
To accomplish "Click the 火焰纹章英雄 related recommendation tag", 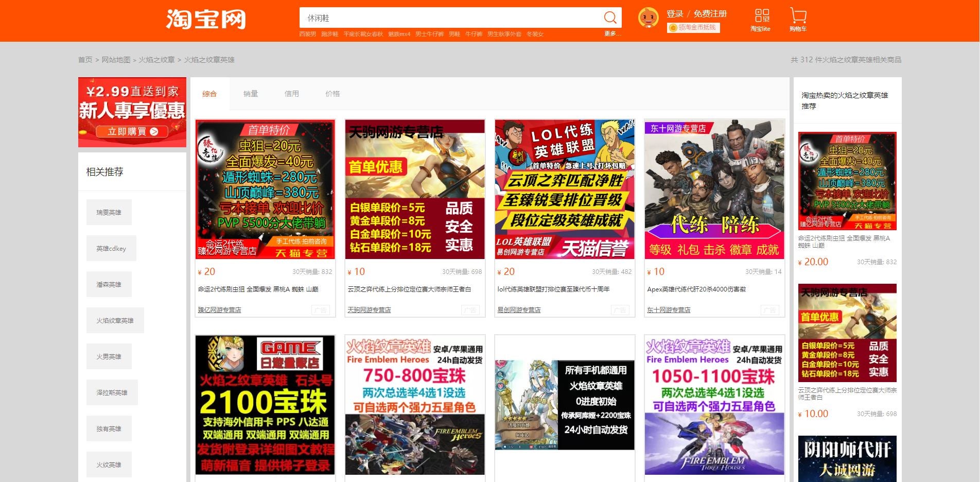I will pos(115,320).
